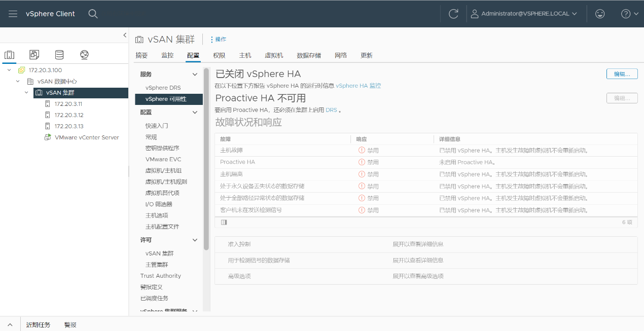Open 虚拟机/主机组 settings
The height and width of the screenshot is (331, 644).
[163, 171]
